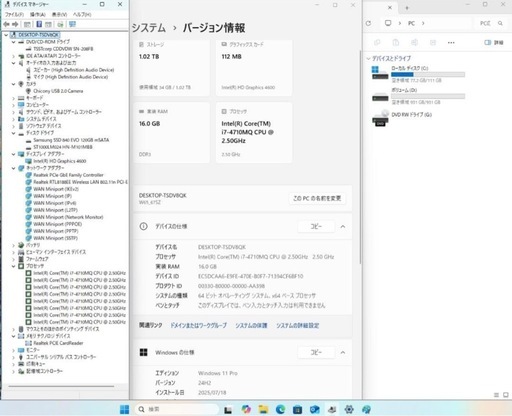Expand the キーボード category

tap(13, 98)
